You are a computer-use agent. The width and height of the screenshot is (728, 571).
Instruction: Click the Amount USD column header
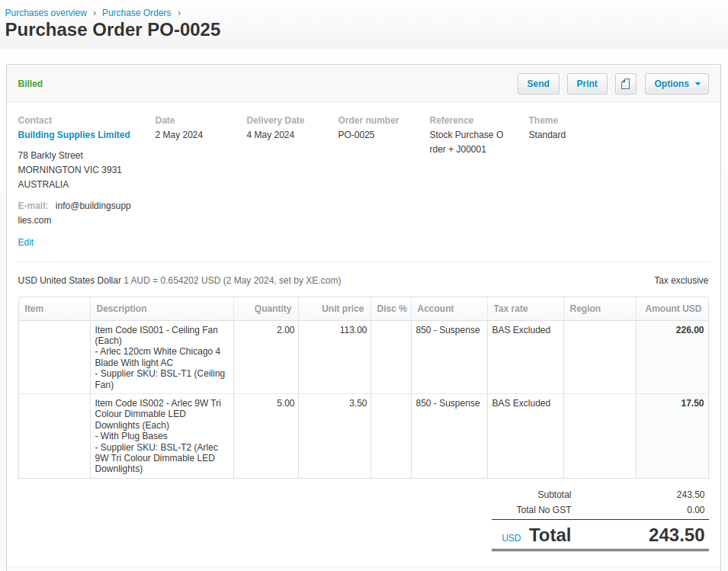pos(673,309)
